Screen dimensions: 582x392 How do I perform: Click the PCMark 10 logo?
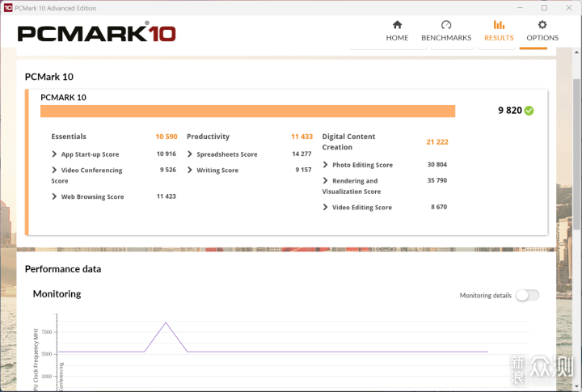pos(96,32)
